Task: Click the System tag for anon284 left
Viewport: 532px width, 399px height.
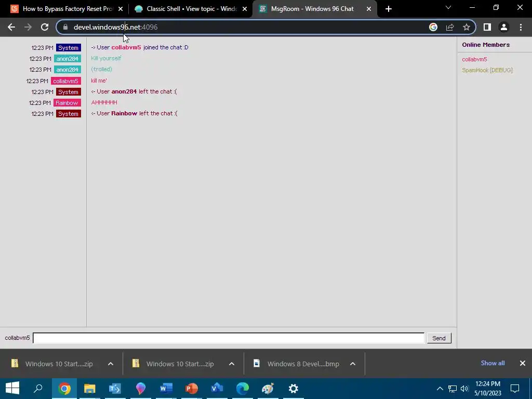Action: click(x=68, y=92)
